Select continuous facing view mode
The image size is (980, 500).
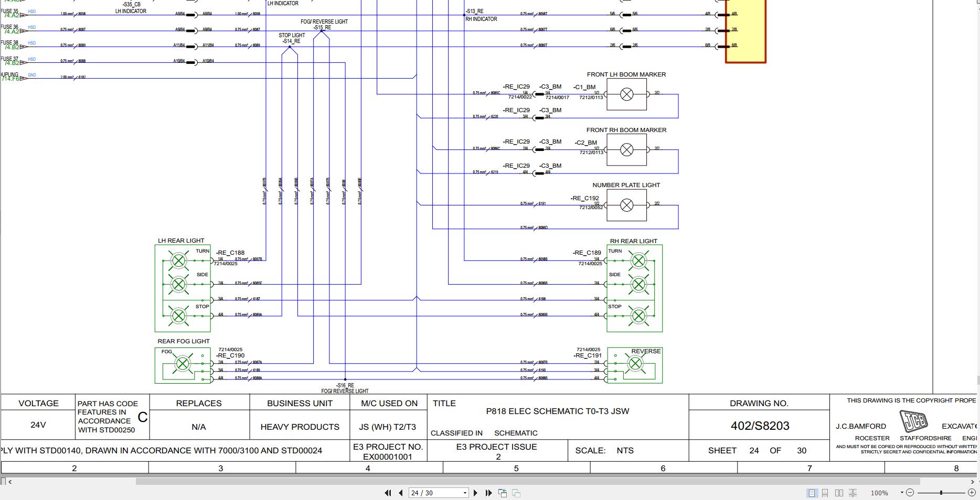click(x=853, y=493)
